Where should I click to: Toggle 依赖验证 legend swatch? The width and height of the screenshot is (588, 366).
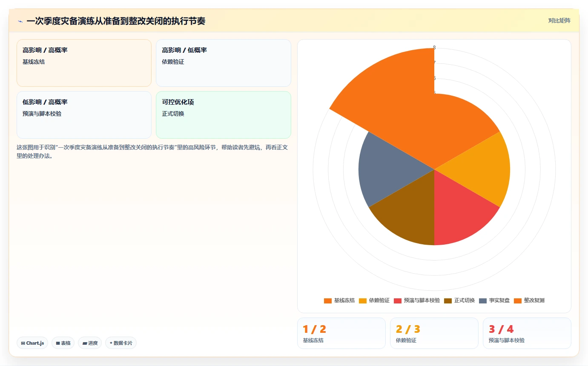pyautogui.click(x=363, y=300)
